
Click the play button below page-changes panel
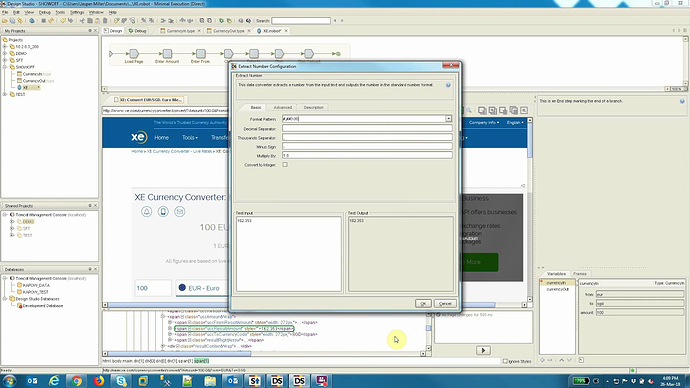pos(483,350)
